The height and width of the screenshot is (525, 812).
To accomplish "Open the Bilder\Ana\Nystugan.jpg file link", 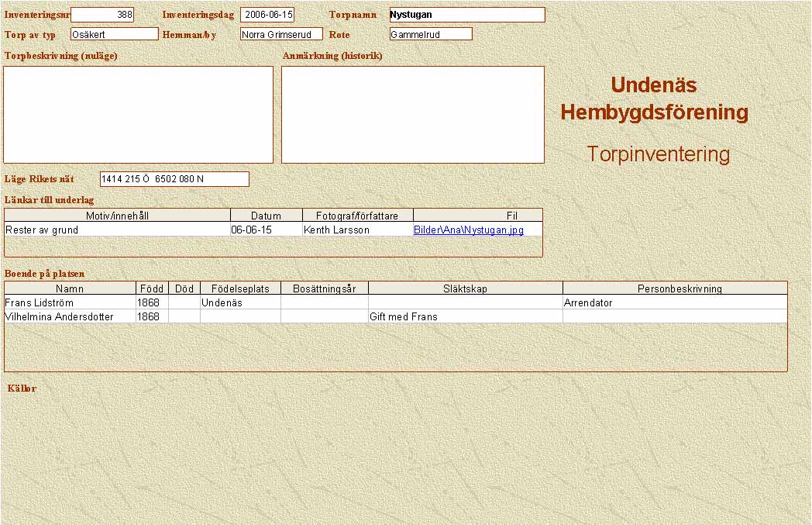I will 468,230.
